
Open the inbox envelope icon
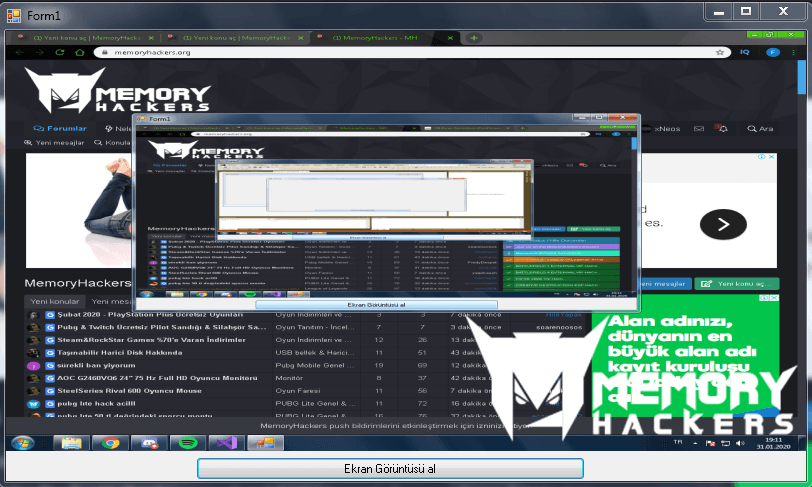699,128
